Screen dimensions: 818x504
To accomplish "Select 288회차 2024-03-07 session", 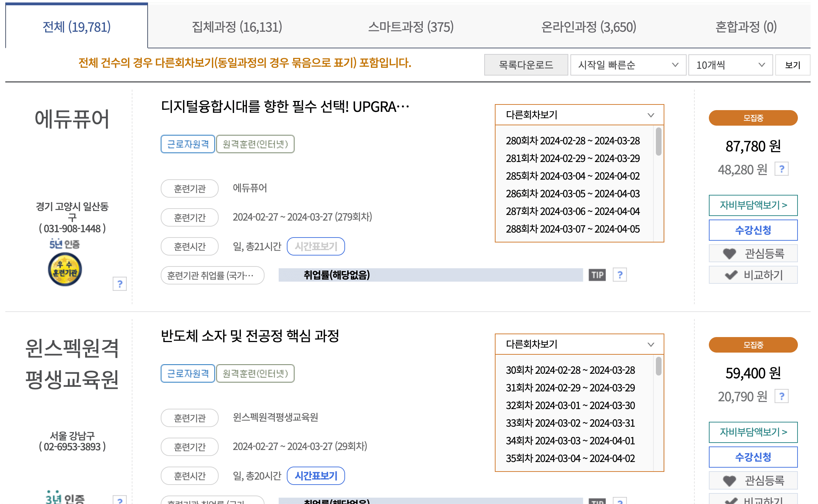I will [573, 229].
